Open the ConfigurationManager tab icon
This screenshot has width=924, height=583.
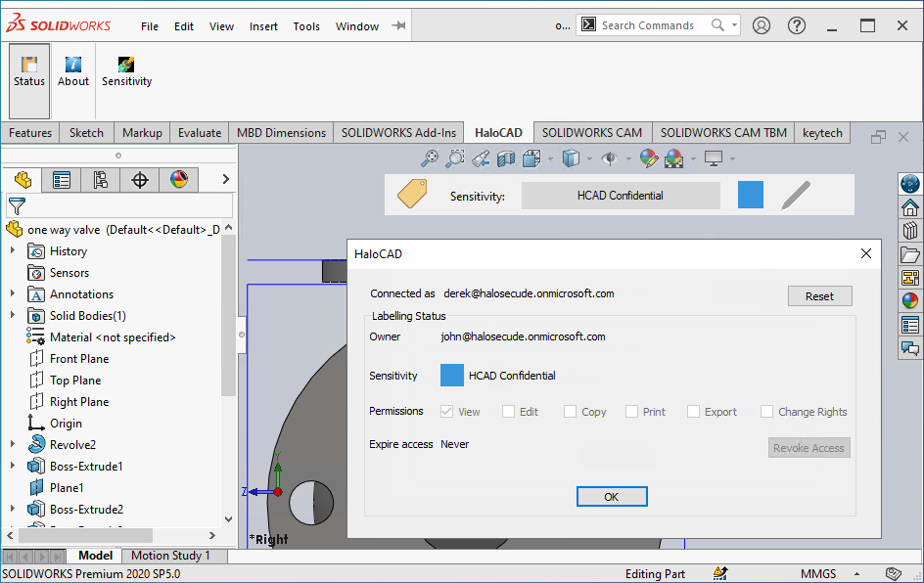coord(101,179)
